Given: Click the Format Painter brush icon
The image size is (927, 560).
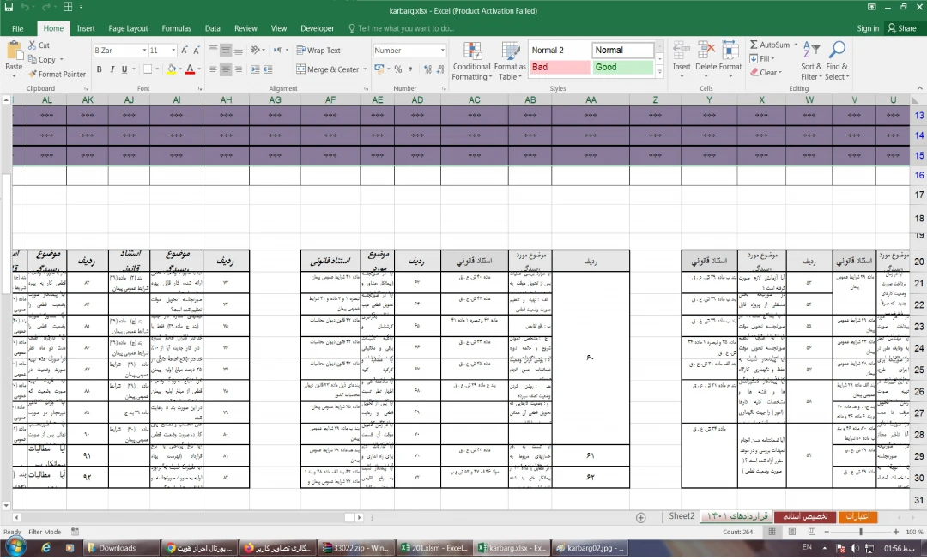Looking at the screenshot, I should [33, 75].
